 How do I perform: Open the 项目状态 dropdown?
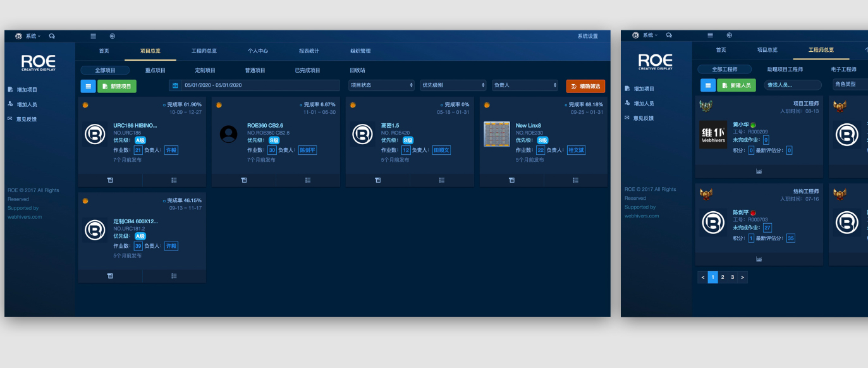tap(381, 85)
